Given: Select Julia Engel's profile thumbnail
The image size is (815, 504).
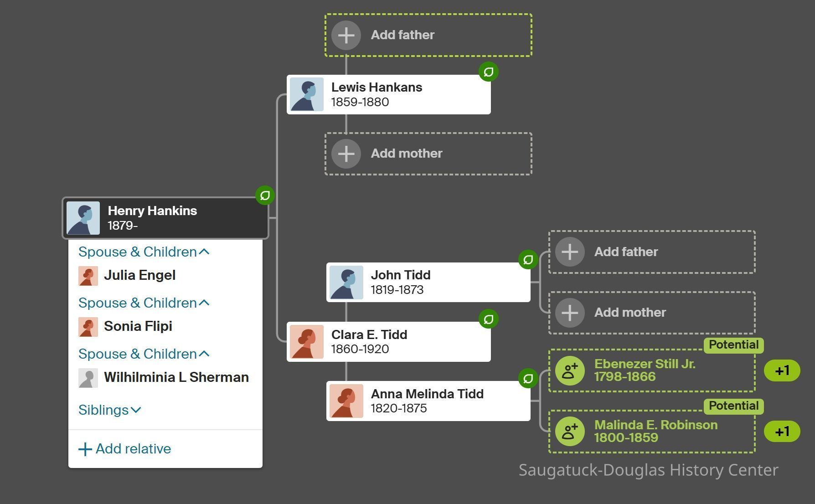Looking at the screenshot, I should [88, 276].
